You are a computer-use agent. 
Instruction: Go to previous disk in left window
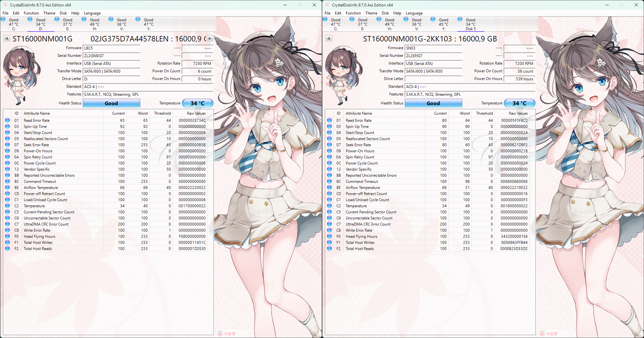[6, 39]
